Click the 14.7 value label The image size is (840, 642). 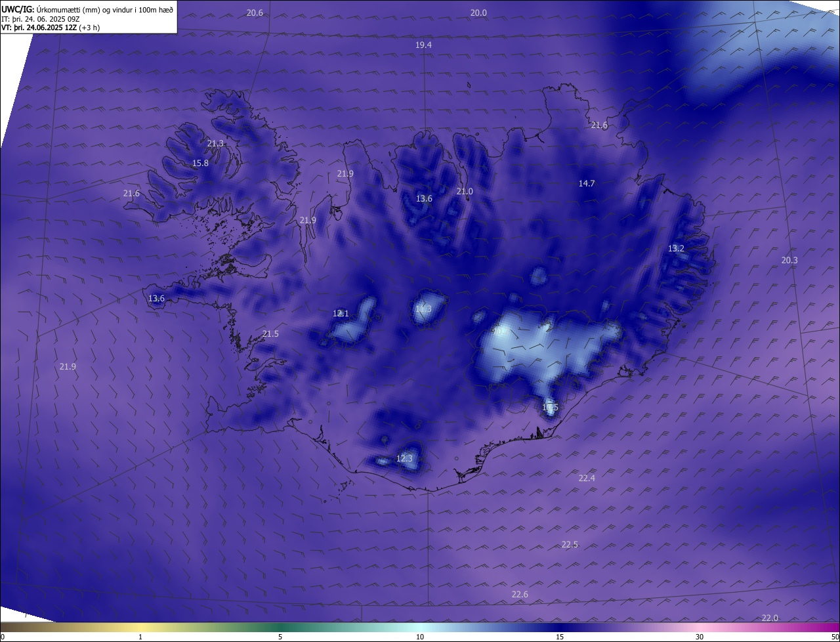[586, 184]
